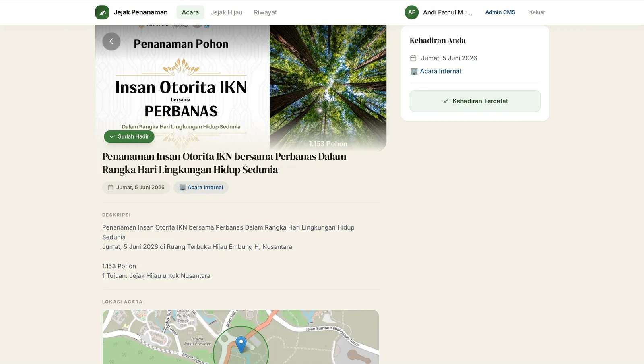This screenshot has width=644, height=364.
Task: Click '1 Tujuan: Jejak Hijau untuk Nusantara' text
Action: coord(156,276)
